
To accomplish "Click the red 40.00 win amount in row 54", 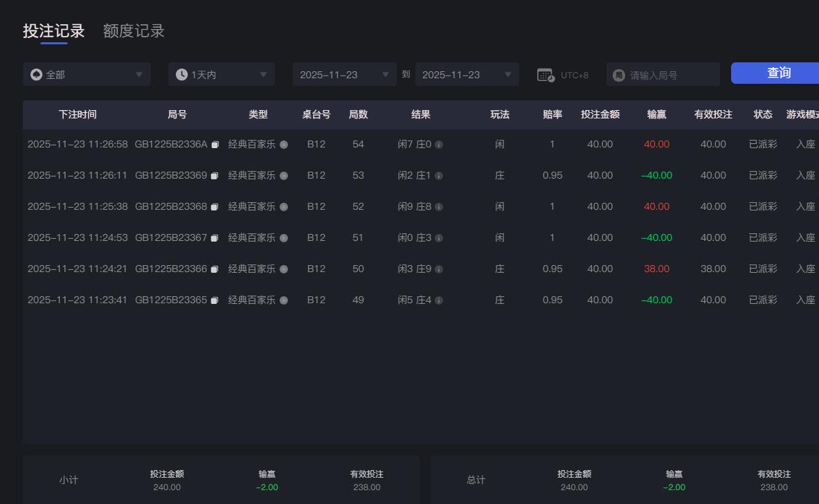I will pyautogui.click(x=656, y=144).
